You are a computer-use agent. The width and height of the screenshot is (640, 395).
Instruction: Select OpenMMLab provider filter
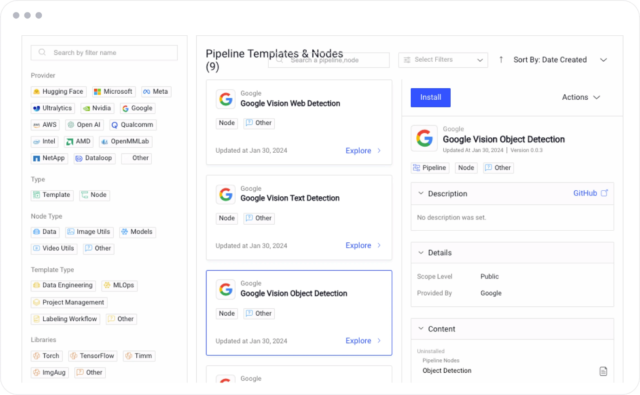point(126,141)
